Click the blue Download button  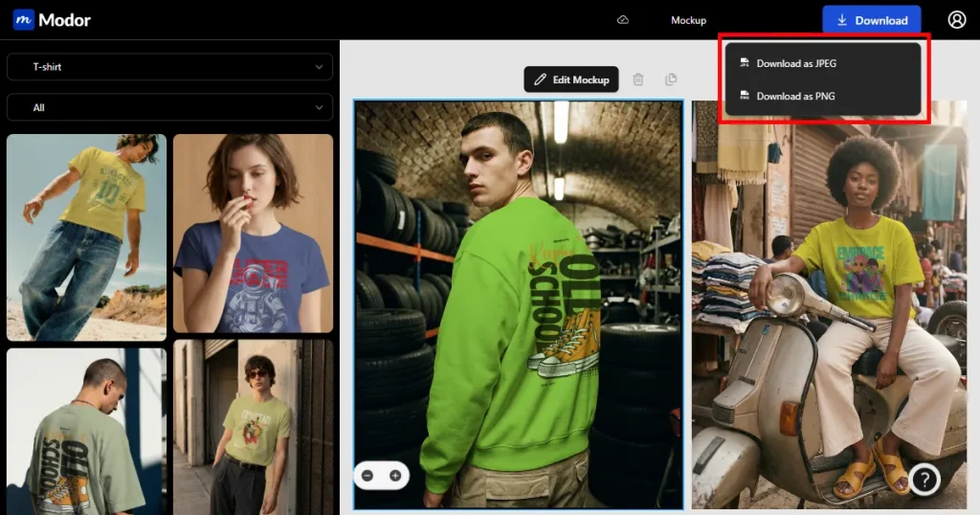[871, 20]
